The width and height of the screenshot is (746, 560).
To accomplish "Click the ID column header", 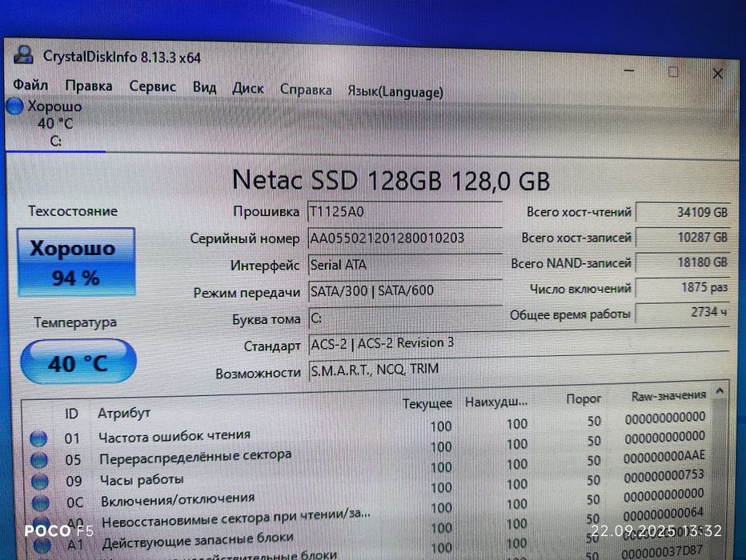I will (x=71, y=414).
